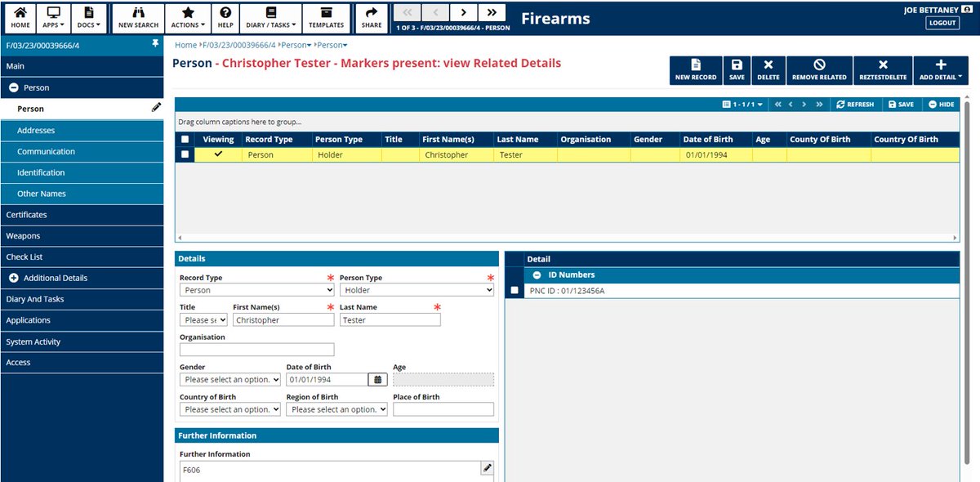The width and height of the screenshot is (980, 482).
Task: Open the Gender dropdown
Action: click(x=229, y=379)
